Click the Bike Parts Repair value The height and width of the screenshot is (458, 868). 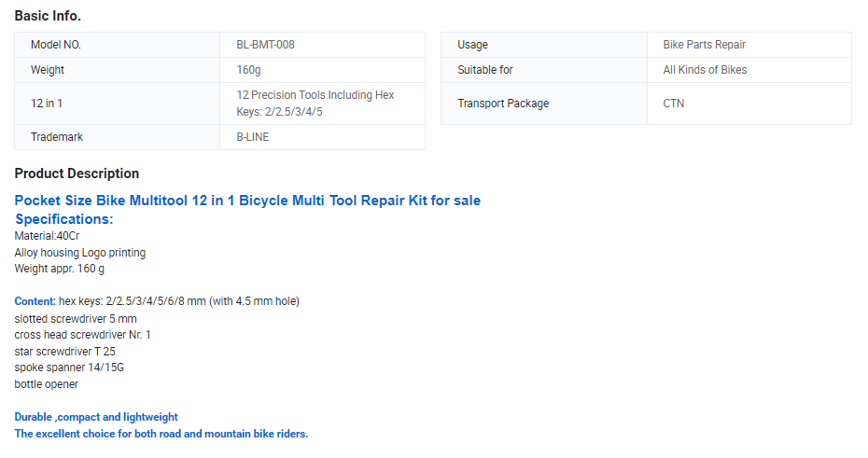pos(704,45)
